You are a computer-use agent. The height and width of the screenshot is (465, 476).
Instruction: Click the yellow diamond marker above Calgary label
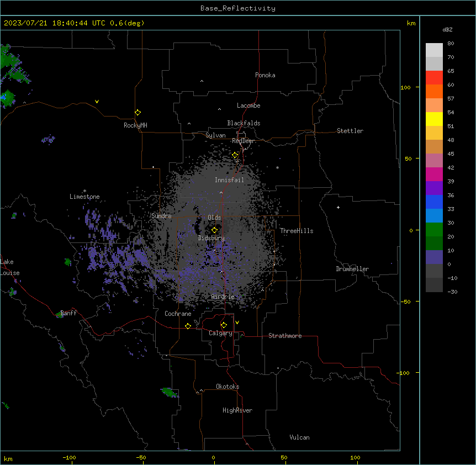pyautogui.click(x=224, y=325)
